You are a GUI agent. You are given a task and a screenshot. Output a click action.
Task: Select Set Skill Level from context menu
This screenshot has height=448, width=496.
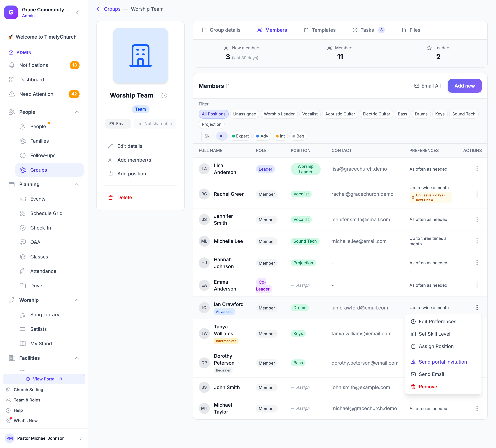[434, 334]
